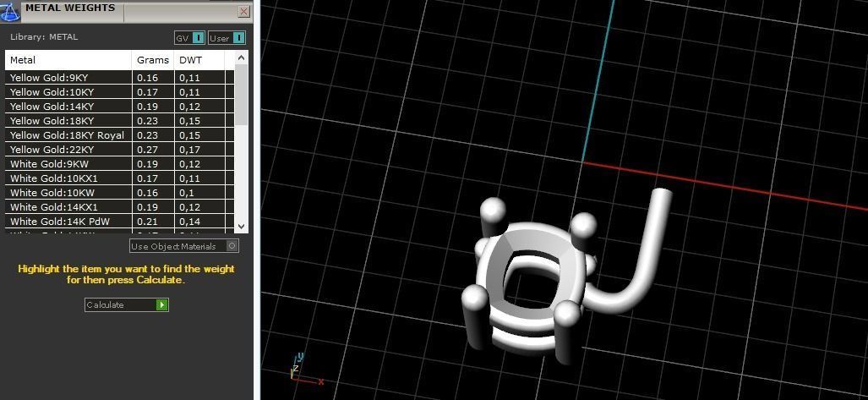Click the metal list scrollbar thumb
This screenshot has width=868, height=400.
click(241, 95)
